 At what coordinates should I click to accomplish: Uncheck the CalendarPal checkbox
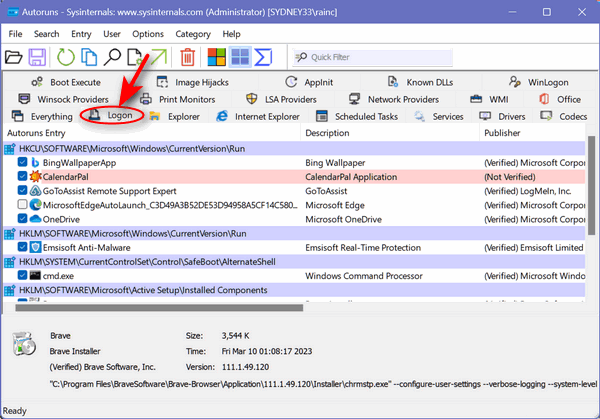point(22,176)
